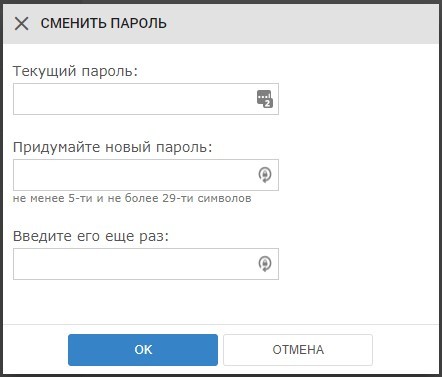Viewport: 442px width, 377px height.
Task: Click the Введите его еще раз label
Action: point(91,236)
